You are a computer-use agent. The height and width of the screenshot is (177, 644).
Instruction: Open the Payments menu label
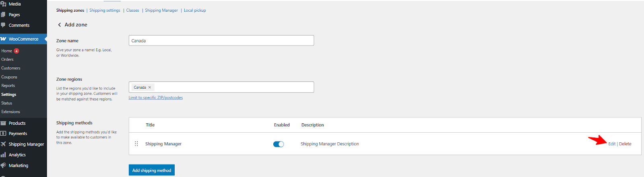point(18,133)
